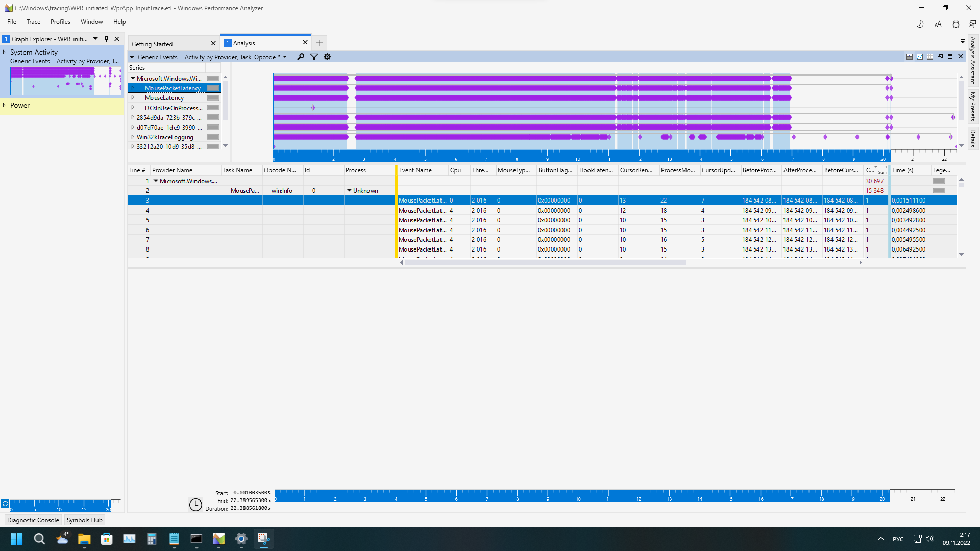Image resolution: width=980 pixels, height=551 pixels.
Task: Select the DCsInUseOnProcess... series row
Action: coord(174,108)
